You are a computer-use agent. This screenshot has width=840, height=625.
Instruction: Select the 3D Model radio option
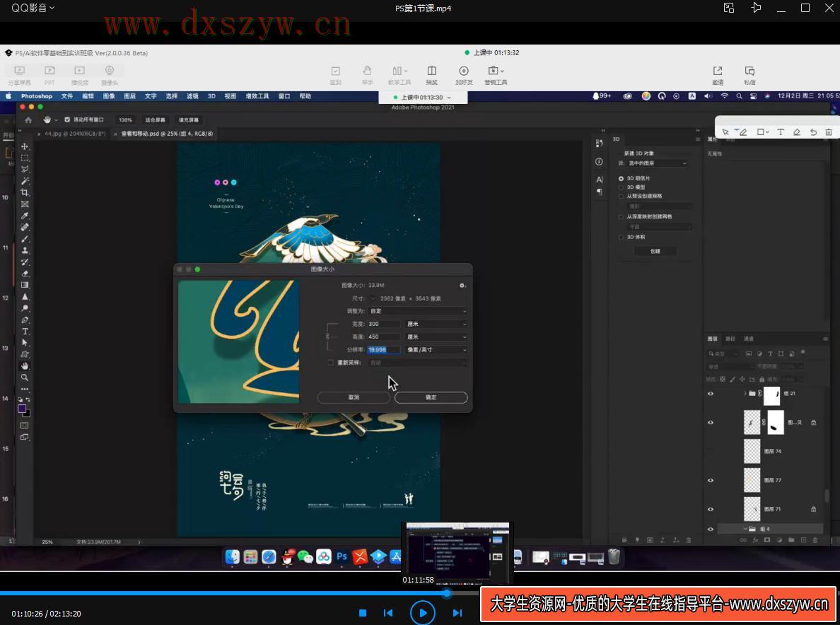[x=621, y=187]
